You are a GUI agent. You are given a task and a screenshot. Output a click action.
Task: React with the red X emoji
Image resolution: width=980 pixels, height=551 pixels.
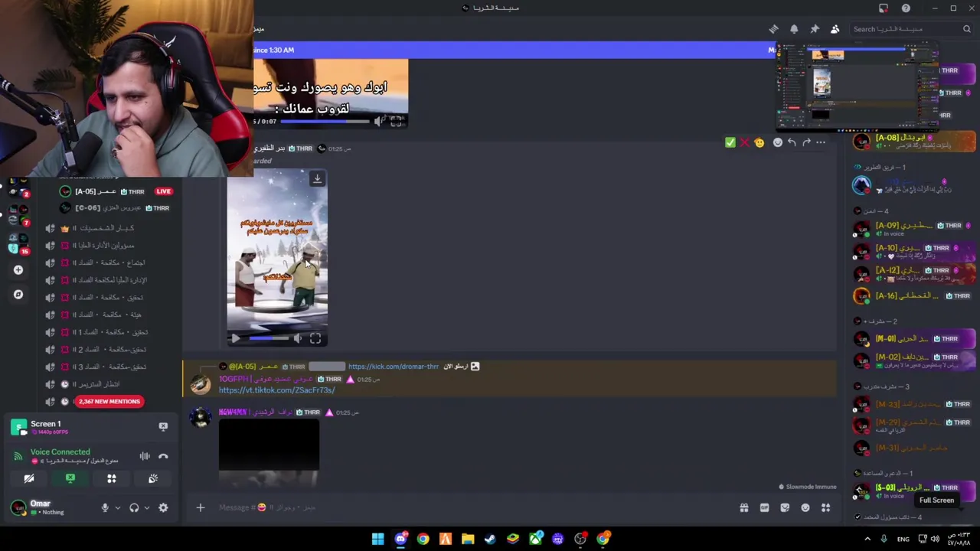pos(744,142)
